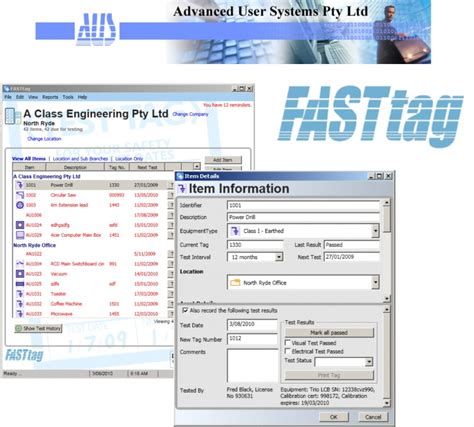Click the RCD Main Switchboard row icon
The height and width of the screenshot is (427, 474).
(x=20, y=264)
